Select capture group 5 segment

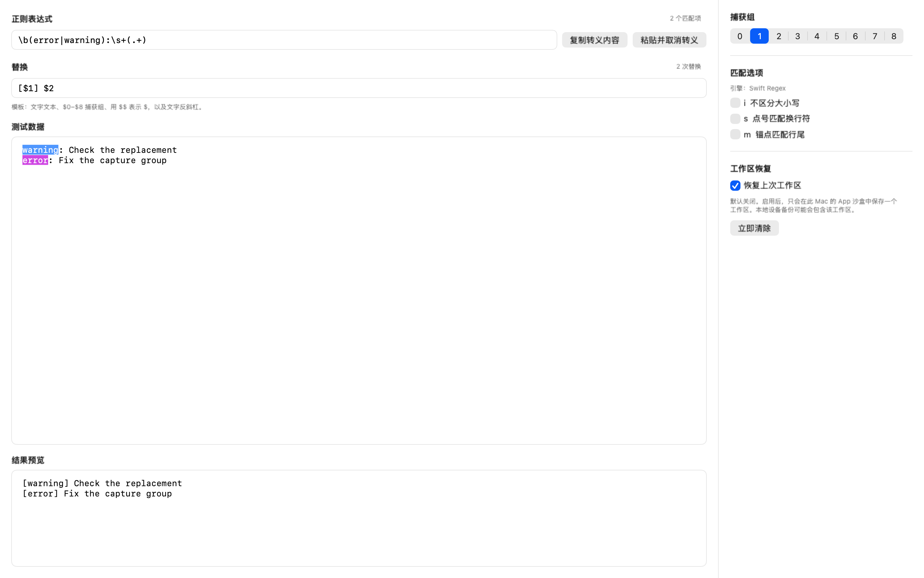(x=836, y=36)
